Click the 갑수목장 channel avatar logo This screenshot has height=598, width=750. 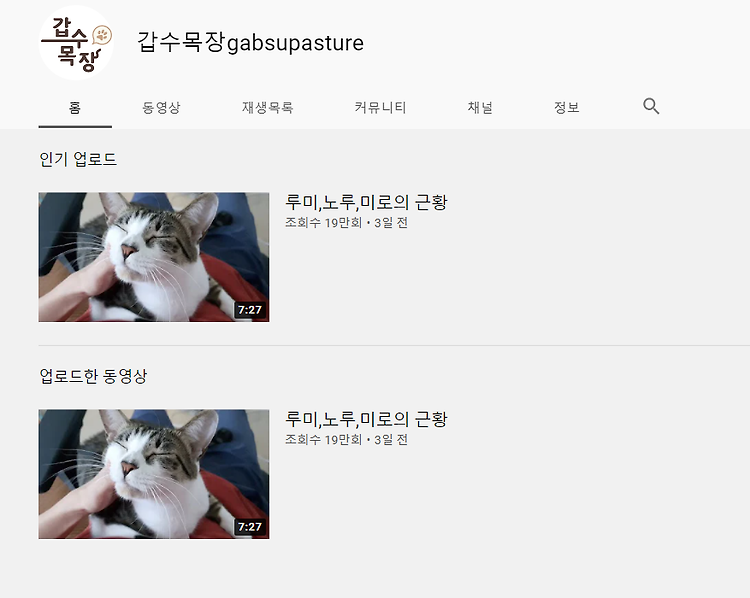tap(76, 43)
